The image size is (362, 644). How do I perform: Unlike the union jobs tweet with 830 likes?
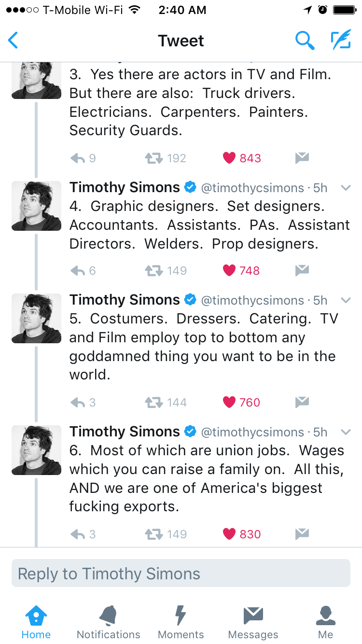coord(229,534)
